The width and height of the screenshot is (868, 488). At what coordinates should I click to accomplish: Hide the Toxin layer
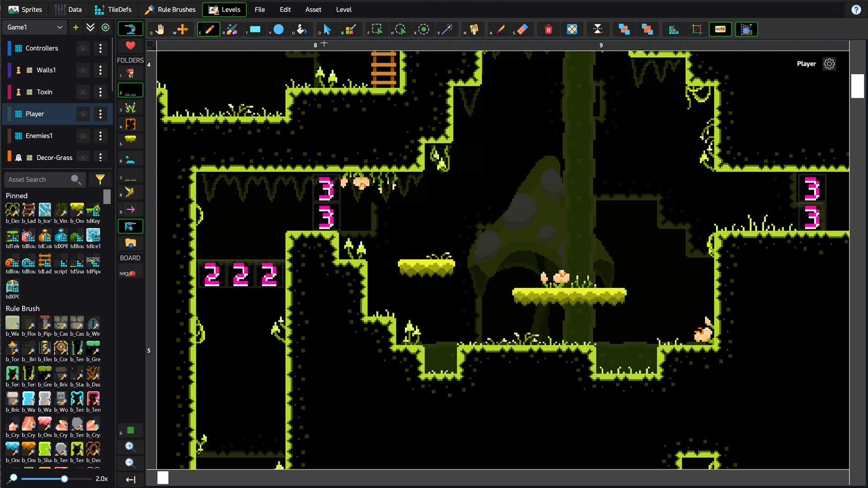click(x=83, y=92)
